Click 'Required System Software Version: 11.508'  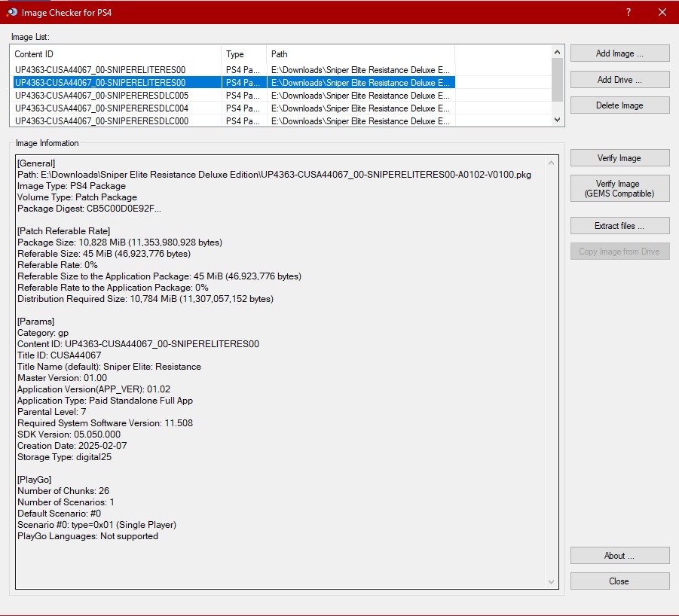(106, 422)
